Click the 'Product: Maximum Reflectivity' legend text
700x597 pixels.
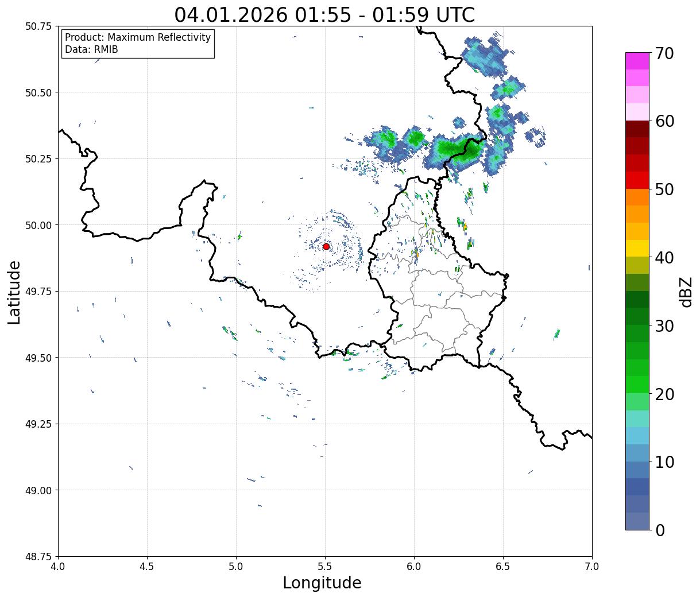tap(138, 37)
